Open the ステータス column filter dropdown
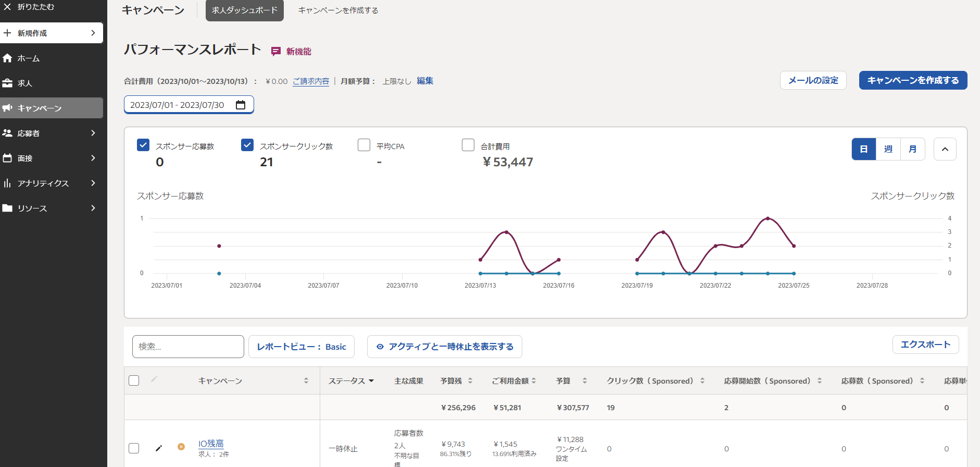Screen dimensions: 980x467 pos(371,381)
